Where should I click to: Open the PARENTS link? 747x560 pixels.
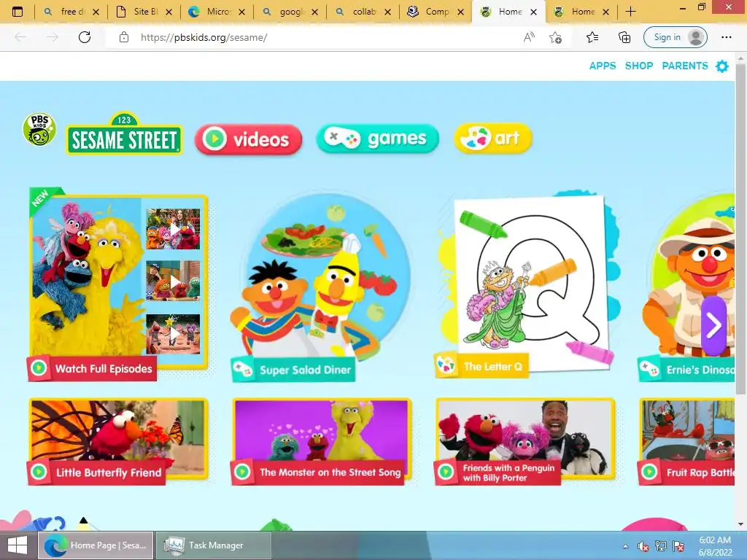tap(684, 66)
